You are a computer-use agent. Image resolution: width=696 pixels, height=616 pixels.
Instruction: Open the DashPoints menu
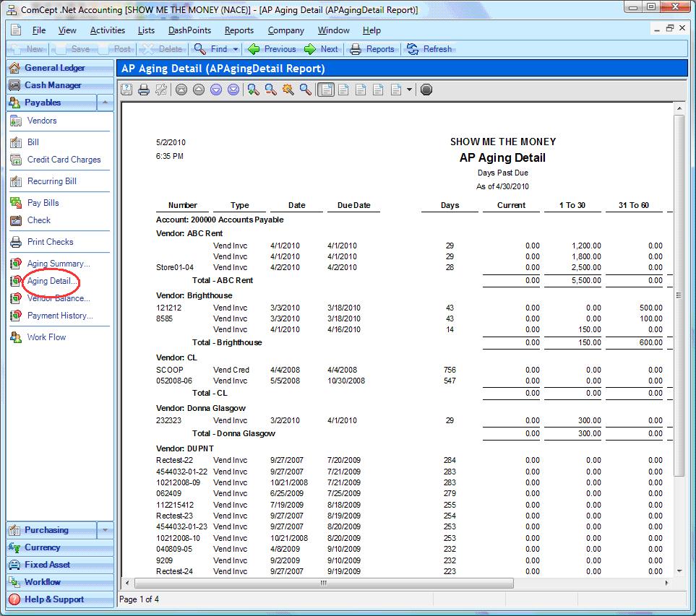[x=189, y=30]
